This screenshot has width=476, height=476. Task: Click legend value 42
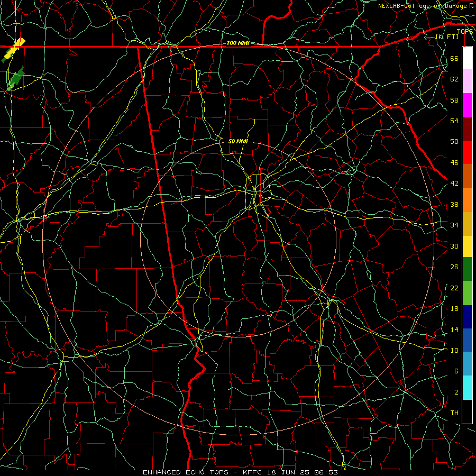point(454,184)
